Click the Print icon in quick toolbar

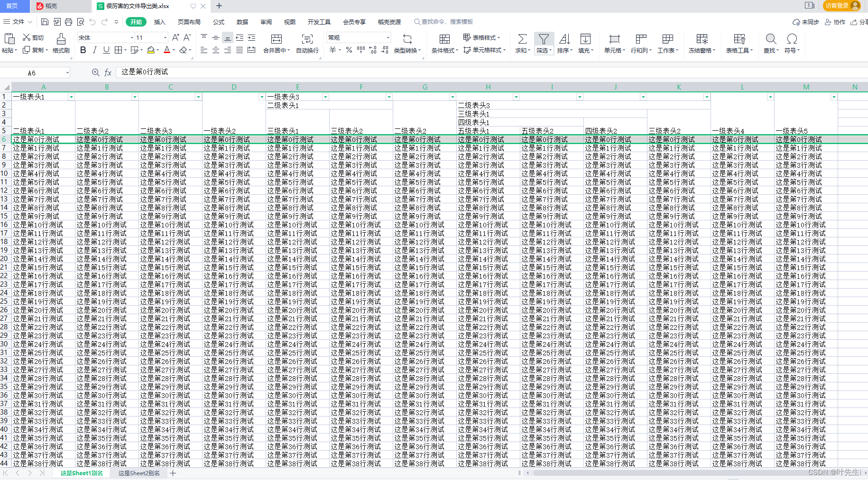pyautogui.click(x=69, y=22)
